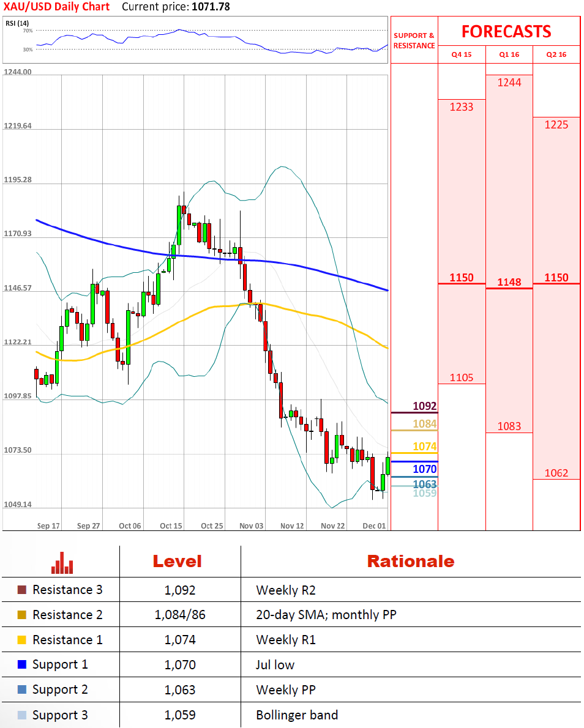Click the 1074 resistance level marker

coord(424,447)
